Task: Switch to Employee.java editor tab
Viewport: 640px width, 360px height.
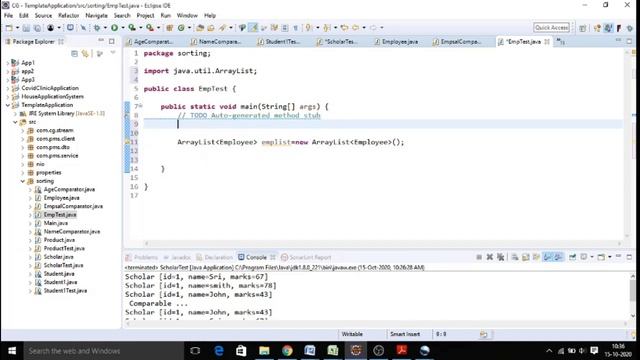Action: pyautogui.click(x=396, y=42)
